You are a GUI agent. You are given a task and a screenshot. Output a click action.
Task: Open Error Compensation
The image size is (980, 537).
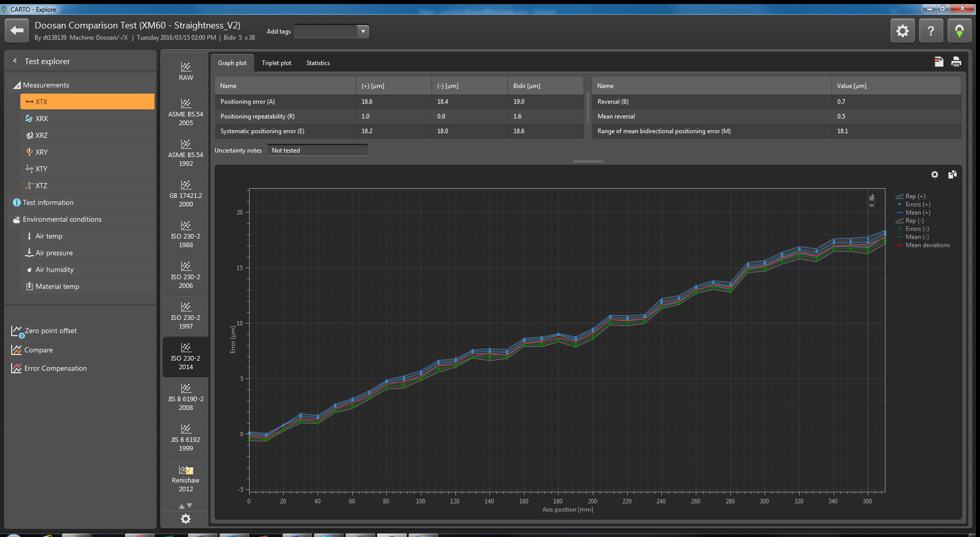55,368
